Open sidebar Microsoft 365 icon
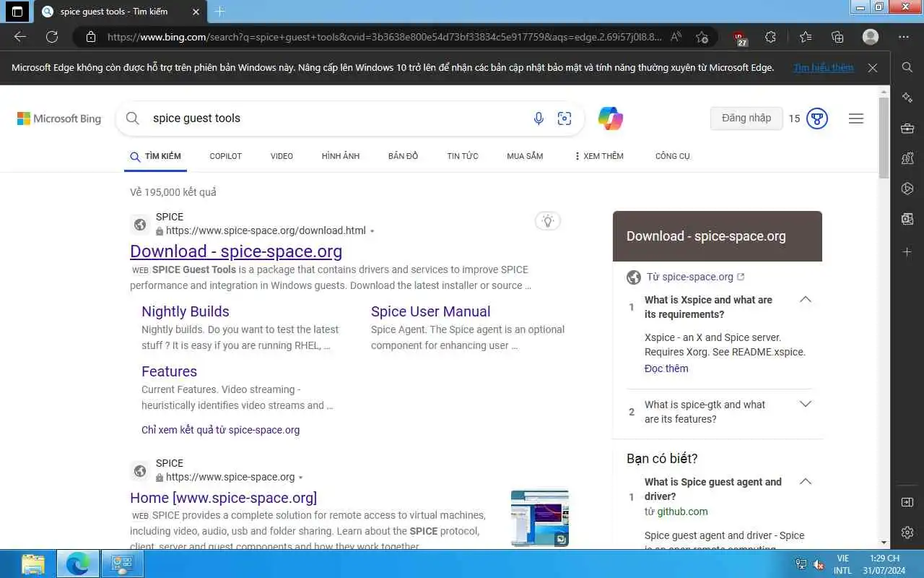924x578 pixels. [x=907, y=189]
